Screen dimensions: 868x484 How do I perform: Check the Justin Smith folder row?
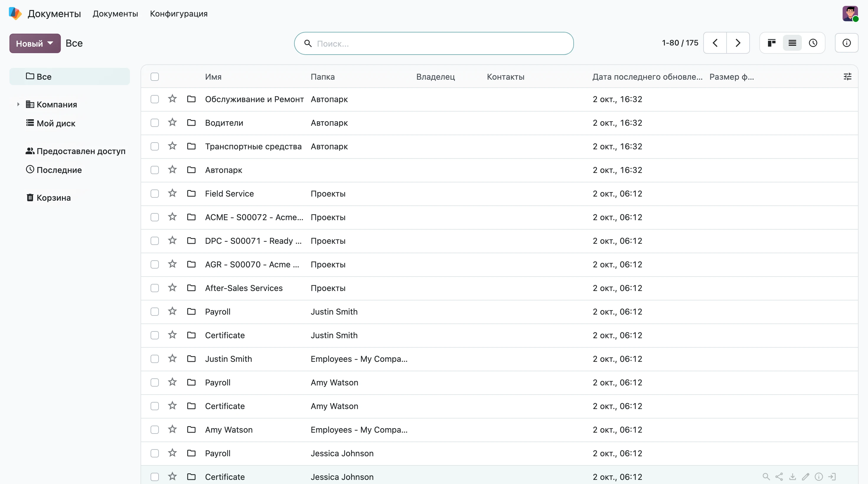155,359
